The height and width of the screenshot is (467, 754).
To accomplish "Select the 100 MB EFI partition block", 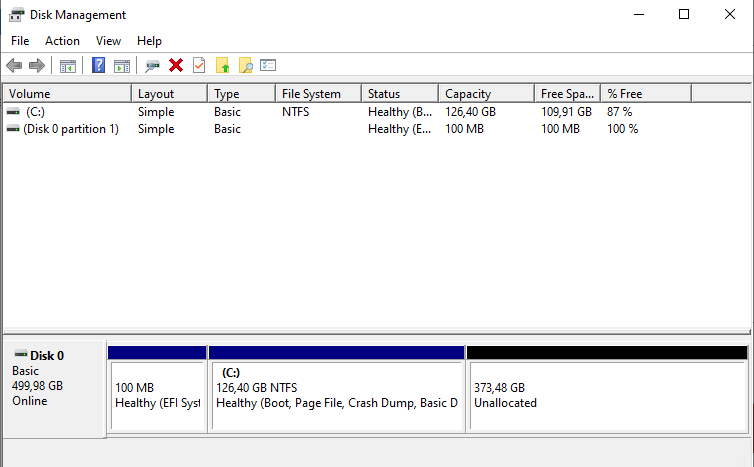I will click(x=157, y=396).
